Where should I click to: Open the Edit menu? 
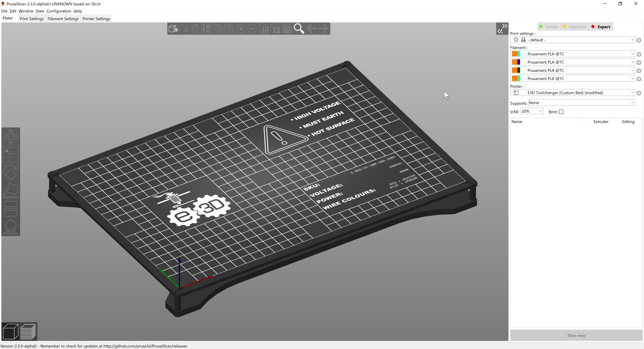click(13, 11)
